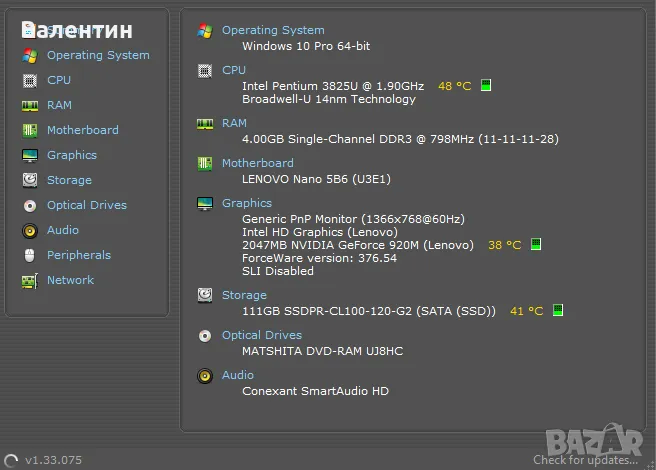Viewport: 656px width, 470px height.
Task: Click the monitor icon beside the Graphics heading
Action: click(205, 203)
